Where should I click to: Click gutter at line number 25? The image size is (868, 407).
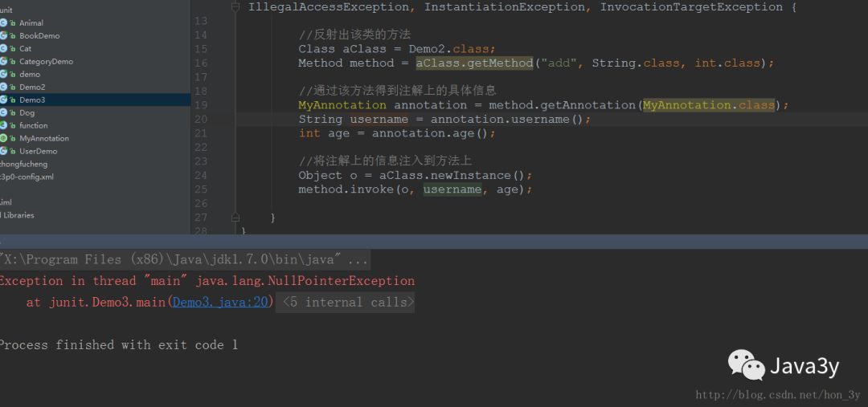click(x=201, y=189)
